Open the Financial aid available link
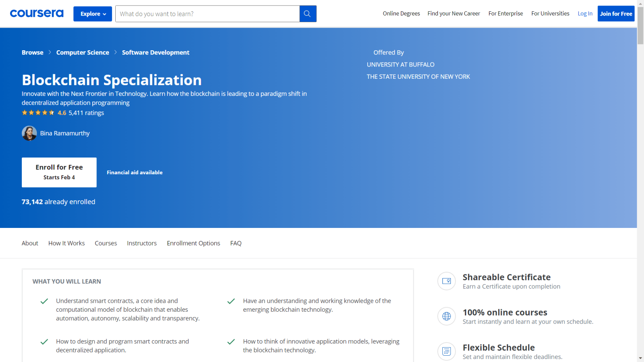The height and width of the screenshot is (362, 644). 135,172
